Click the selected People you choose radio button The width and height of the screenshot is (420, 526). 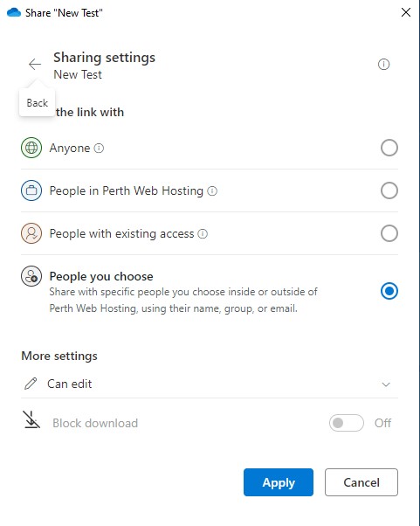(389, 291)
